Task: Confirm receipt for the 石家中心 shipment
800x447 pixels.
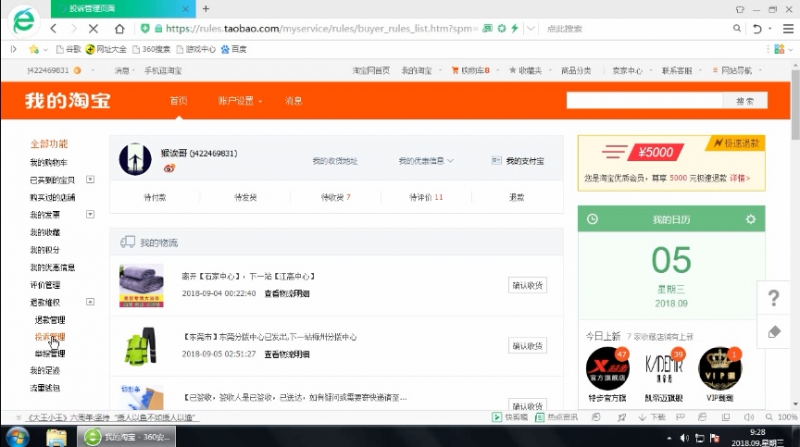Action: click(x=528, y=285)
